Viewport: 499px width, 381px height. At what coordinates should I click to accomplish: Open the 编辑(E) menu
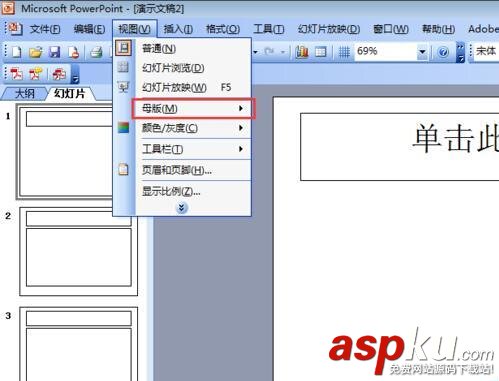(x=89, y=29)
